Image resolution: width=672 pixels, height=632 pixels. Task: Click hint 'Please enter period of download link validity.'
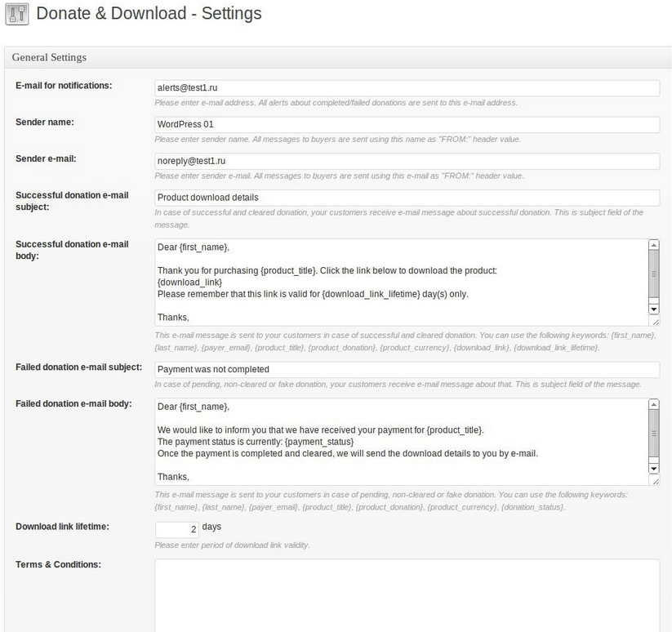pyautogui.click(x=232, y=545)
